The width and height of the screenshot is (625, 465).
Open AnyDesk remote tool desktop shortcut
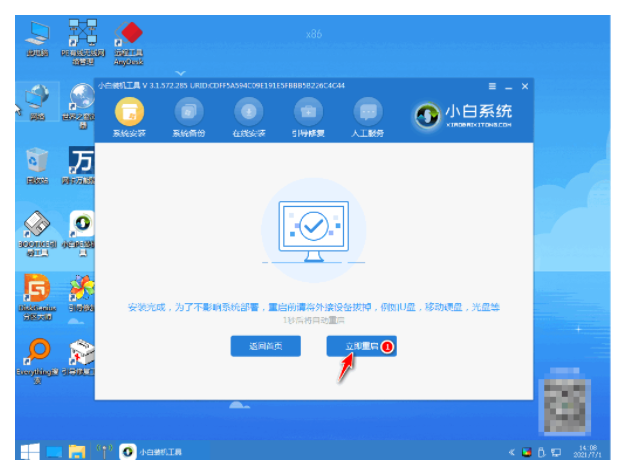pos(129,38)
